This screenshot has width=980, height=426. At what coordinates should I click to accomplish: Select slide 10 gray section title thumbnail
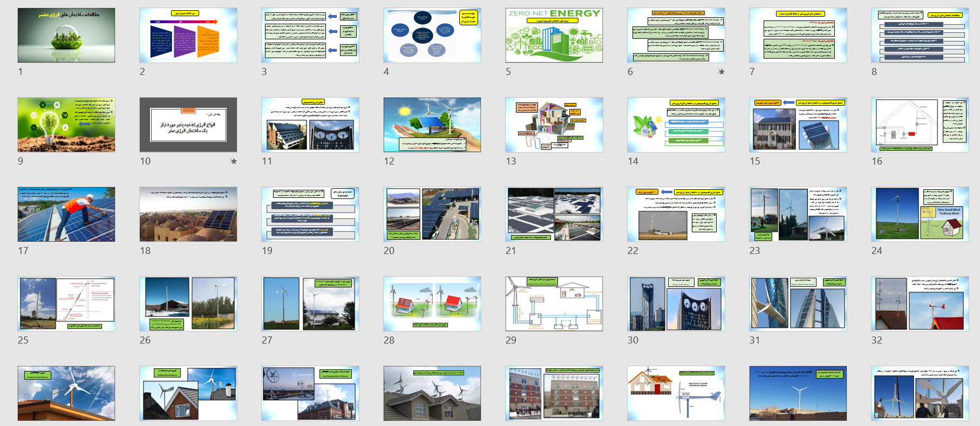[188, 125]
